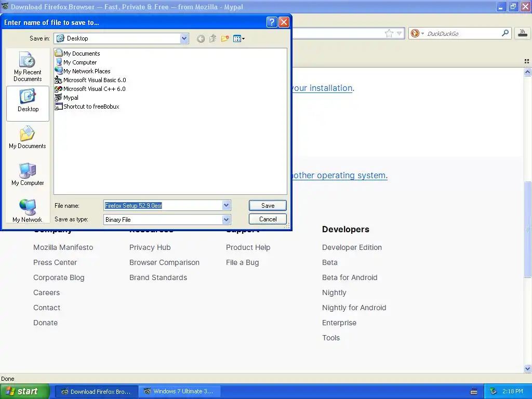Click the Save button

[x=268, y=205]
